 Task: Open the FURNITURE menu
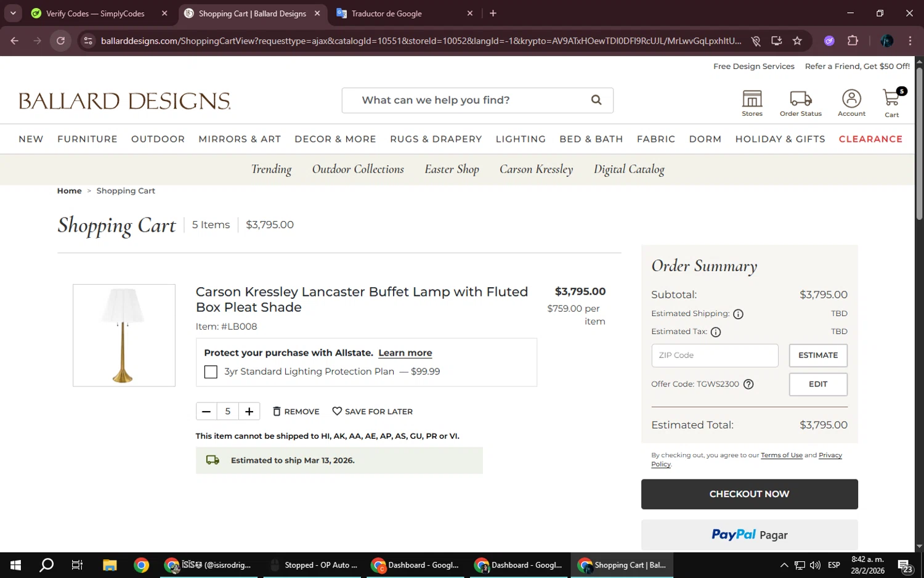point(87,139)
